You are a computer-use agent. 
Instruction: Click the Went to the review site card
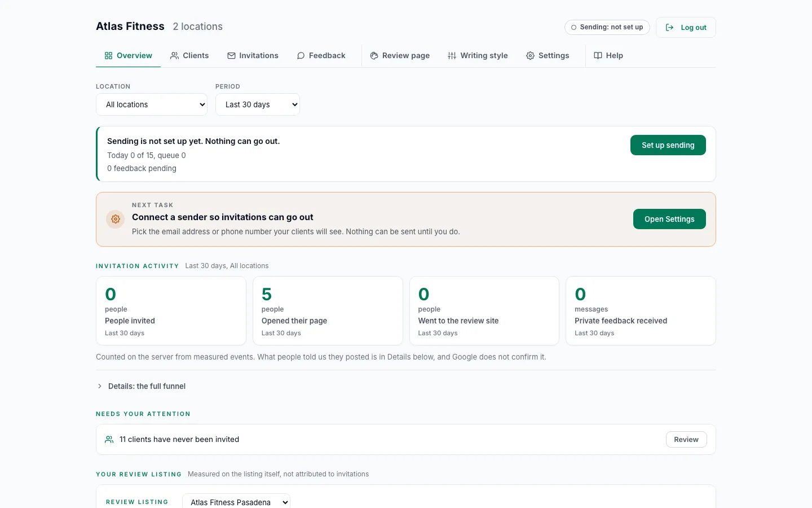click(x=484, y=310)
